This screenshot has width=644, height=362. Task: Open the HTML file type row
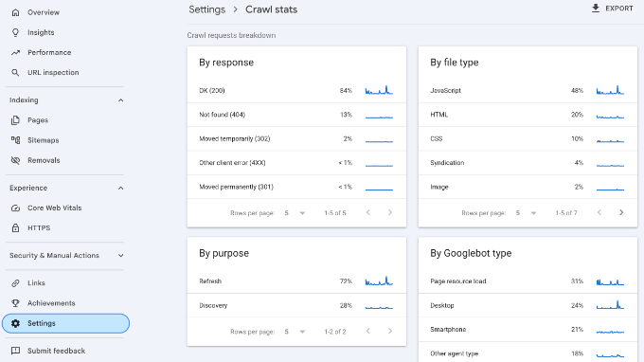point(528,115)
